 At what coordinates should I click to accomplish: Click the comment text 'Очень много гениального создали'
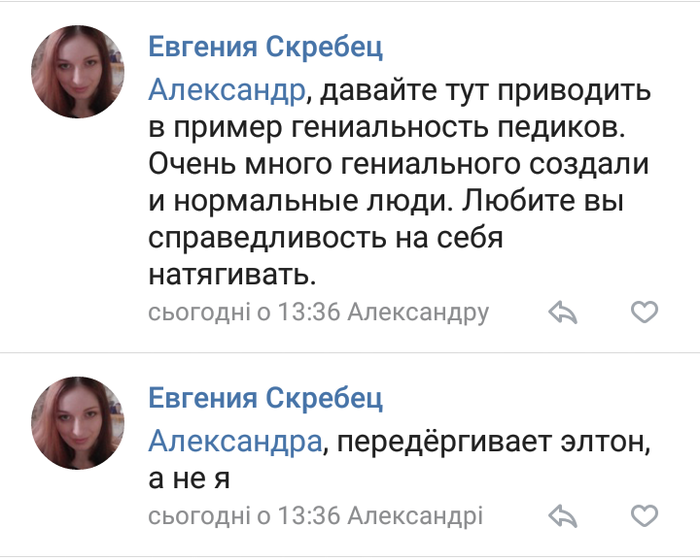[399, 163]
